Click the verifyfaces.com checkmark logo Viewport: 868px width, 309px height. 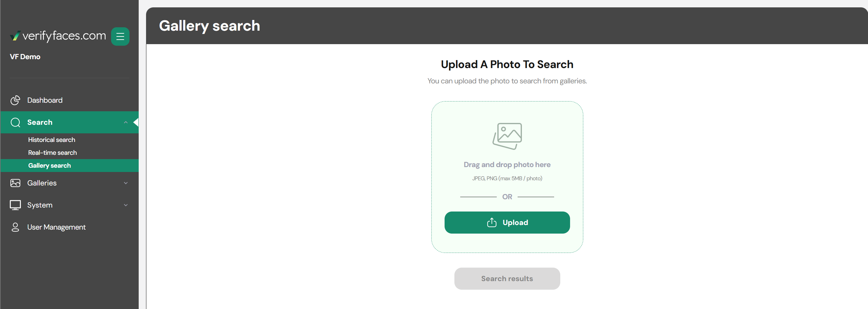pos(15,36)
